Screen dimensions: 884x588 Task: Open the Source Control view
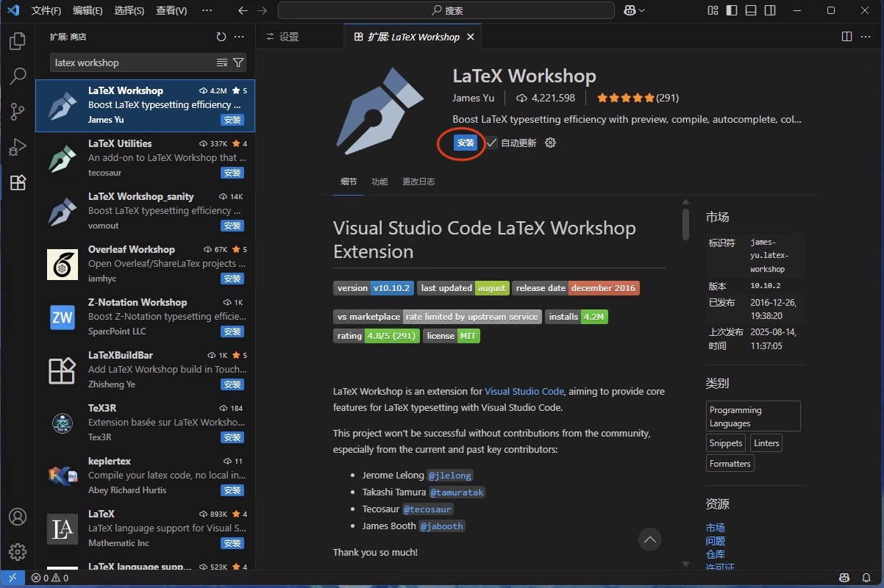[x=18, y=111]
